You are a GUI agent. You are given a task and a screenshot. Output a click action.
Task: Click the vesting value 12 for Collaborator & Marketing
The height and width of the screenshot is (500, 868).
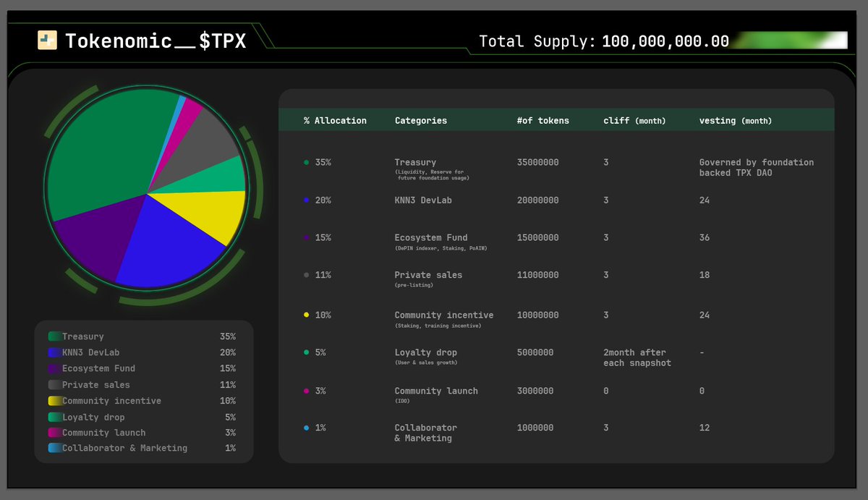[x=705, y=428]
